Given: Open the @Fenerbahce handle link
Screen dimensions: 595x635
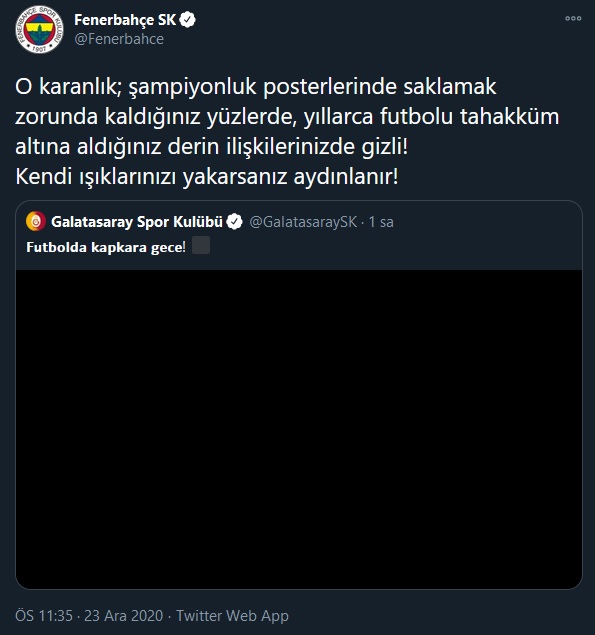Looking at the screenshot, I should click(x=119, y=39).
